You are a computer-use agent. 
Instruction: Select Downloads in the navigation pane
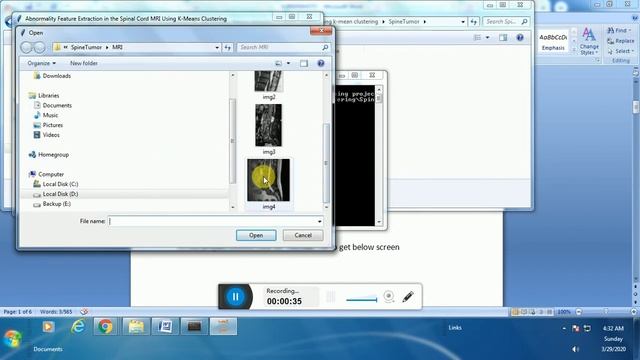[x=57, y=76]
